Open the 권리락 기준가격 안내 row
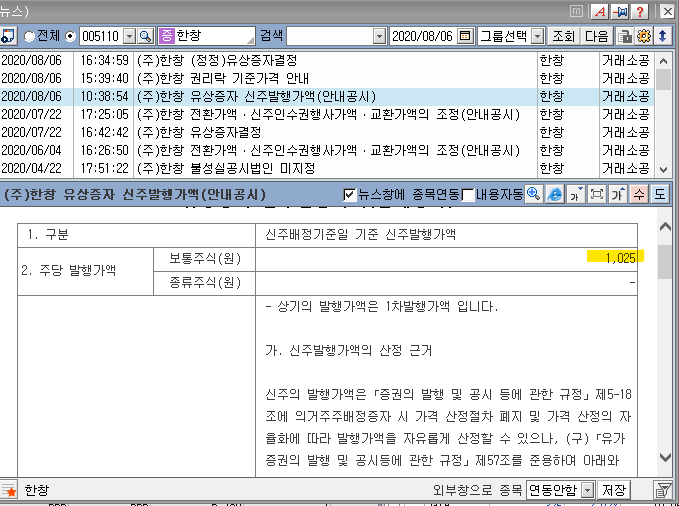 coord(327,78)
